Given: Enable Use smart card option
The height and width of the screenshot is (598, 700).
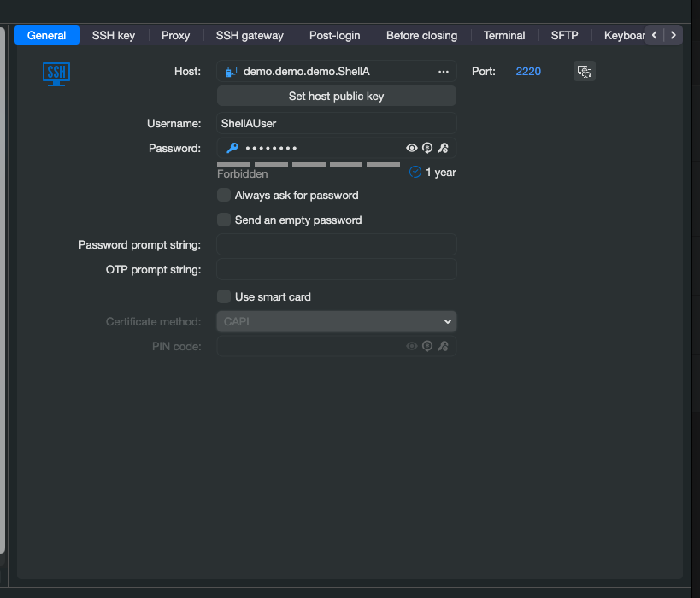Looking at the screenshot, I should 224,296.
